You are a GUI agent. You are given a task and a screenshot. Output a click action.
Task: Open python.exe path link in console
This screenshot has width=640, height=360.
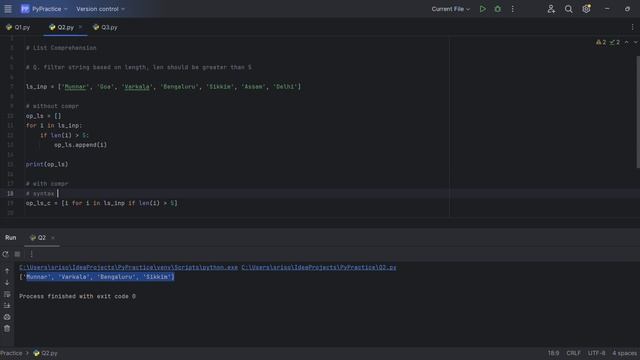tap(128, 267)
